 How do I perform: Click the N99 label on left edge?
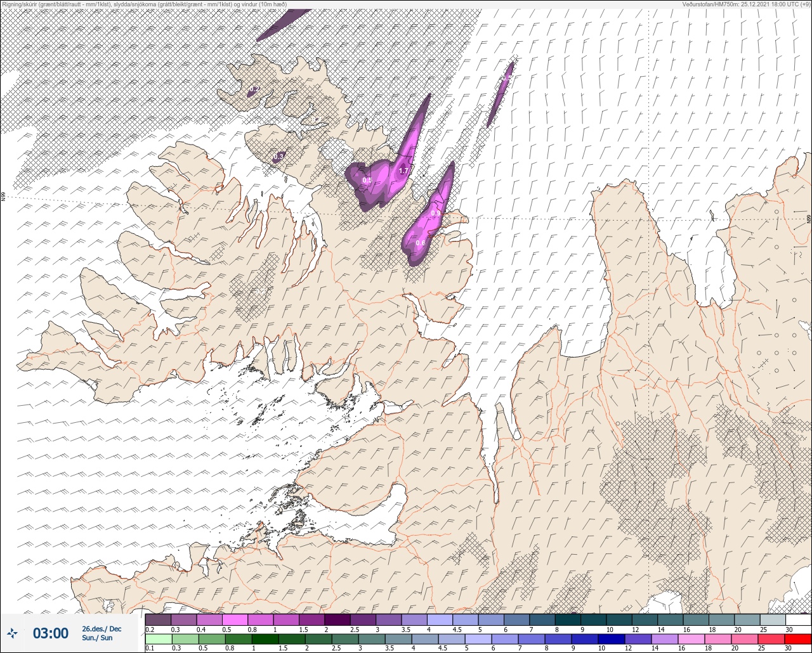click(3, 197)
